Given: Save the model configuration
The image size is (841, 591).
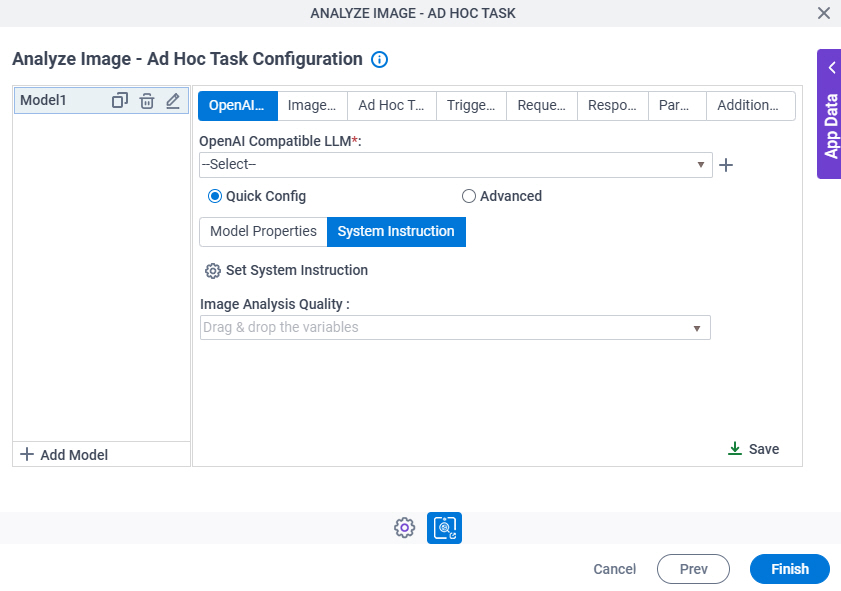Looking at the screenshot, I should point(754,449).
